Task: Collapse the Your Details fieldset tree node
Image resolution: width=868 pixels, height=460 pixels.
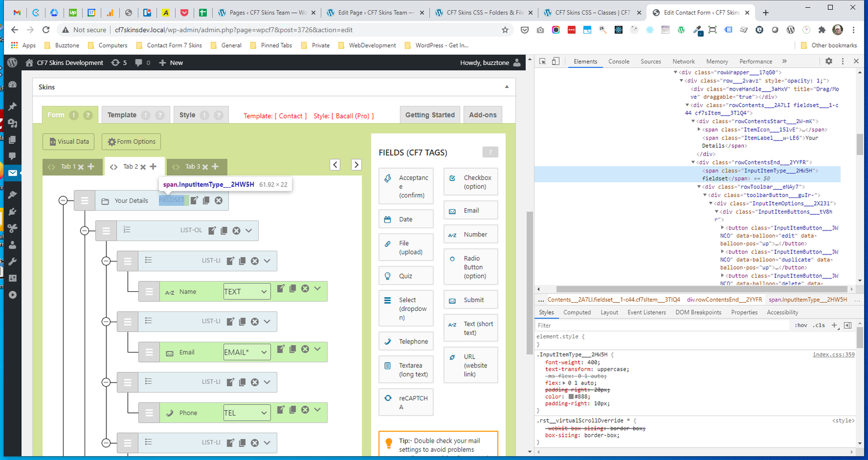Action: (x=63, y=201)
